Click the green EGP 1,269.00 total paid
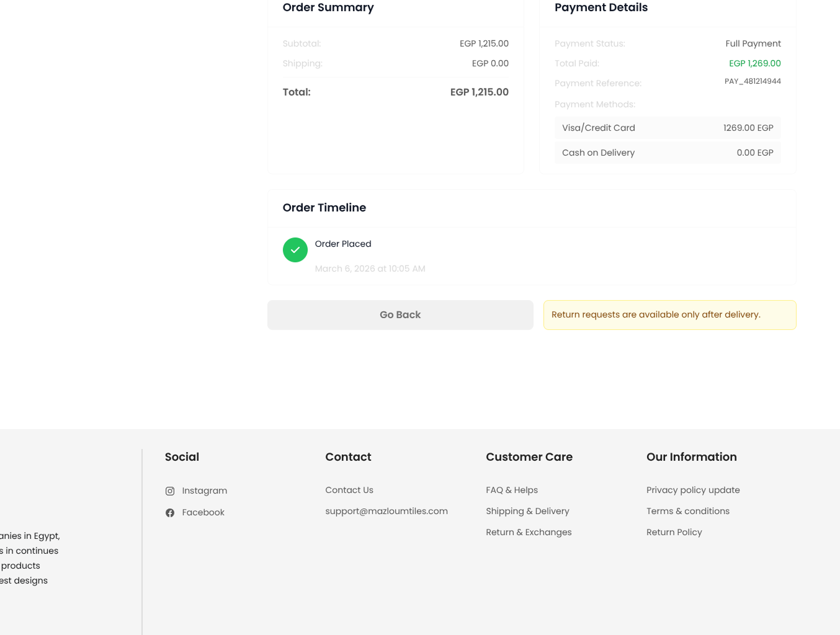Image resolution: width=840 pixels, height=635 pixels. [x=754, y=63]
